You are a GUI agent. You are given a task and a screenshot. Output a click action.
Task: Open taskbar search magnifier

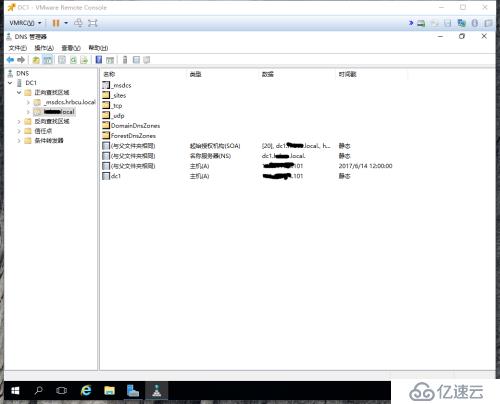[x=39, y=390]
